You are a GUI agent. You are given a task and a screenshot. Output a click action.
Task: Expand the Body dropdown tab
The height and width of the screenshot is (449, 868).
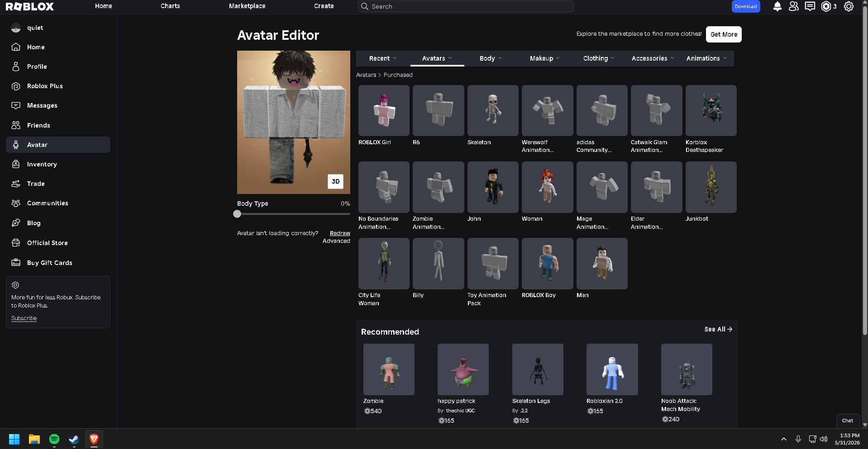491,58
